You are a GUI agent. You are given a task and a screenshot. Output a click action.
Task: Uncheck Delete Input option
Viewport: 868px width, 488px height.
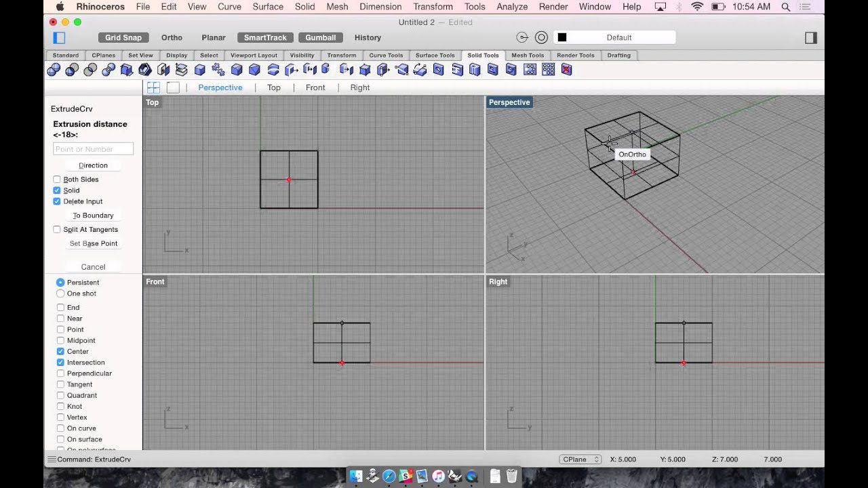click(57, 201)
